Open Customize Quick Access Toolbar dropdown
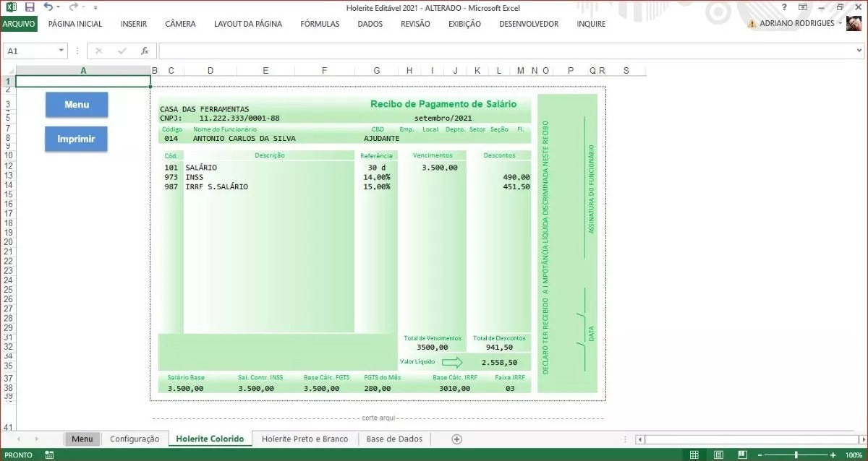 pos(96,7)
